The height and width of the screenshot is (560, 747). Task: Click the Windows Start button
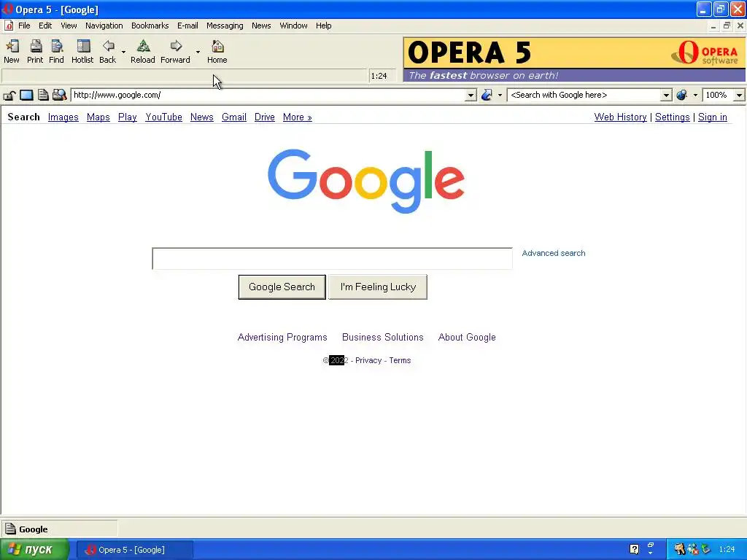coord(34,550)
